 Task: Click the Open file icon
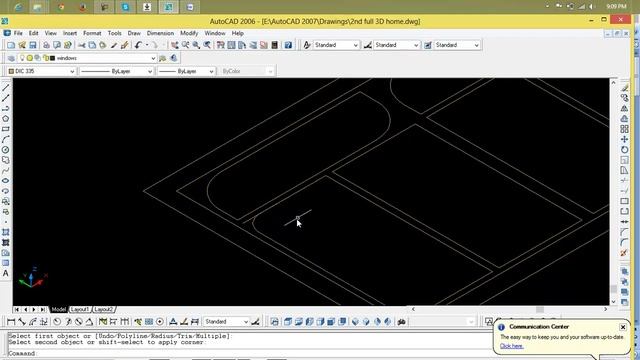(22, 45)
